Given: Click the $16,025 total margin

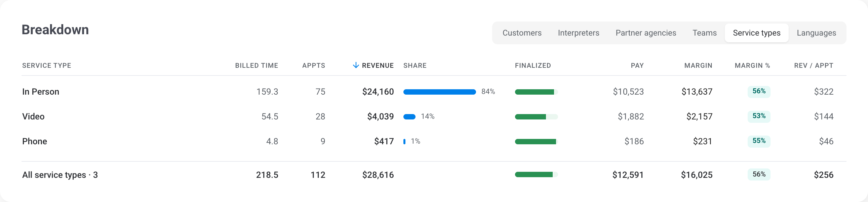Looking at the screenshot, I should (x=697, y=175).
